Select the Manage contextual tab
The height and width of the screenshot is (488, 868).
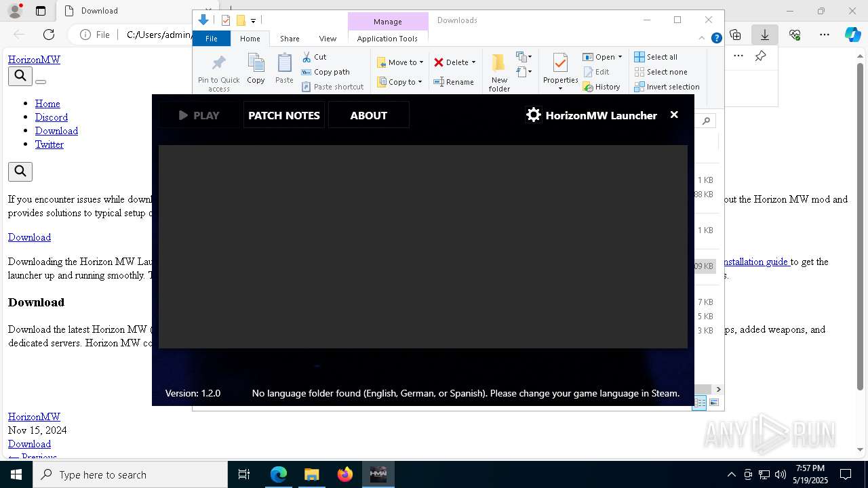pyautogui.click(x=387, y=22)
